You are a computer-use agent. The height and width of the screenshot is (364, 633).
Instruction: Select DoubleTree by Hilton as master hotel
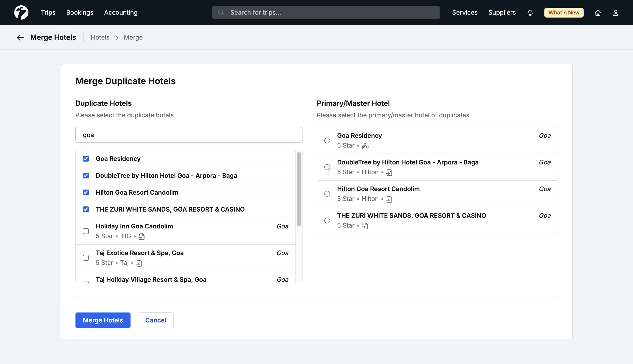327,167
